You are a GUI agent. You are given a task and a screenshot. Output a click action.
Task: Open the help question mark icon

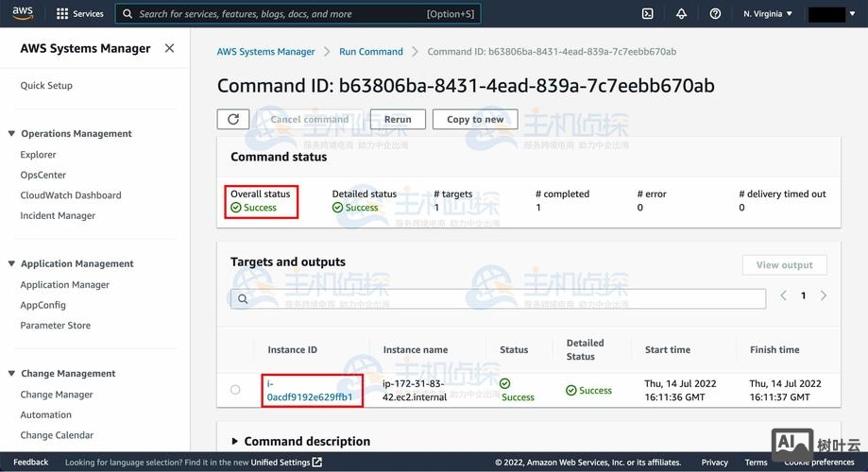pos(715,14)
